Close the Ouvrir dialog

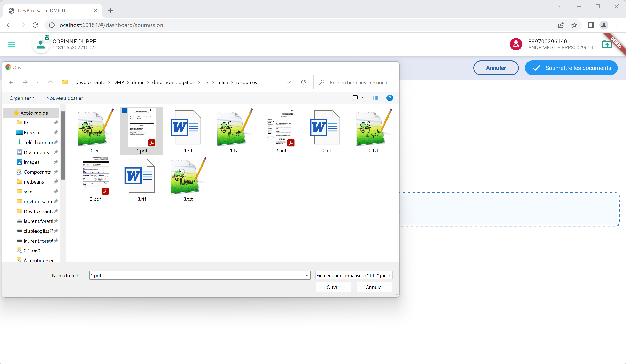coord(392,67)
